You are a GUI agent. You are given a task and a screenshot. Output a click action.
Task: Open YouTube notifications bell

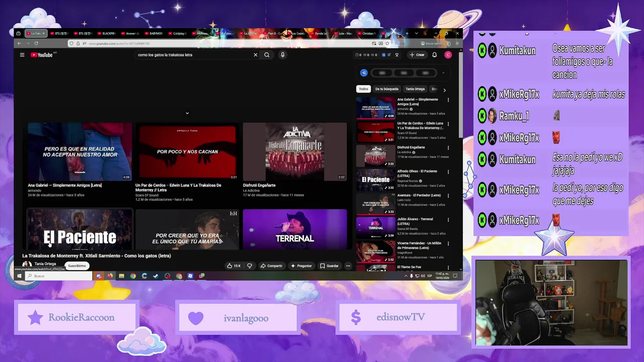click(434, 55)
